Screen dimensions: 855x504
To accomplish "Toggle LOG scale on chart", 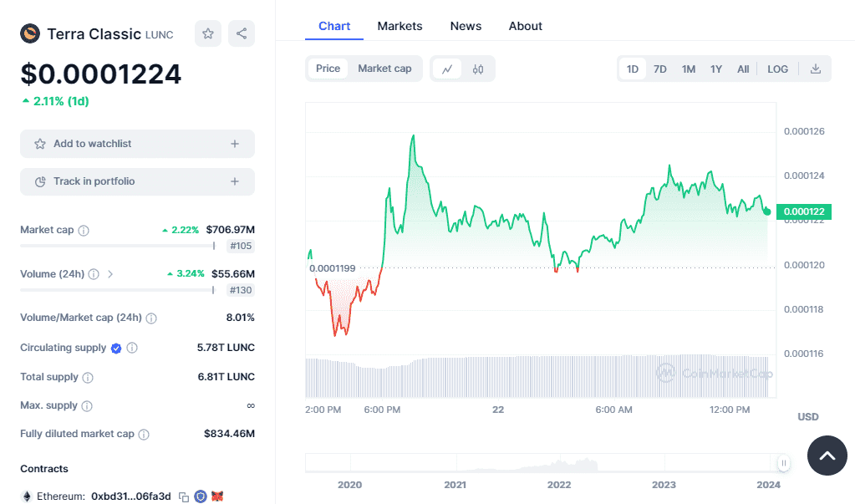I will pos(777,69).
